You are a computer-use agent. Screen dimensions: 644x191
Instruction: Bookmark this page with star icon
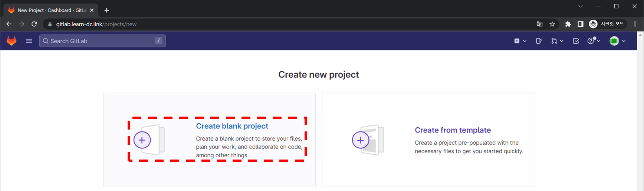(x=552, y=24)
